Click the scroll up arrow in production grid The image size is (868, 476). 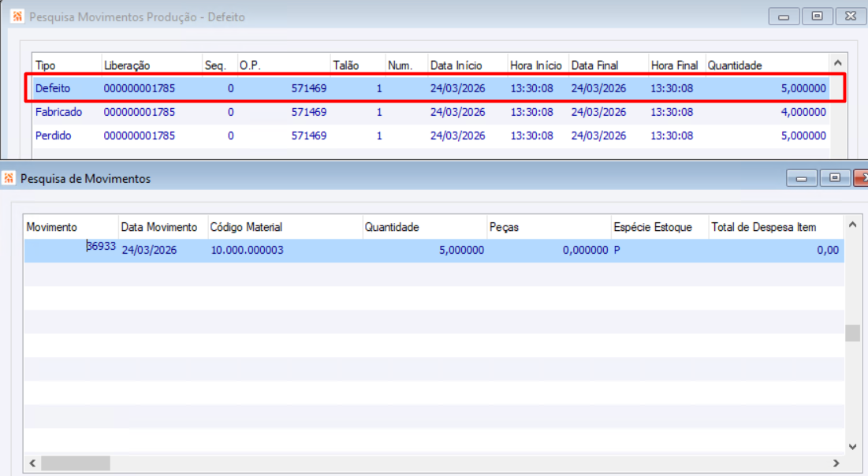pyautogui.click(x=837, y=63)
